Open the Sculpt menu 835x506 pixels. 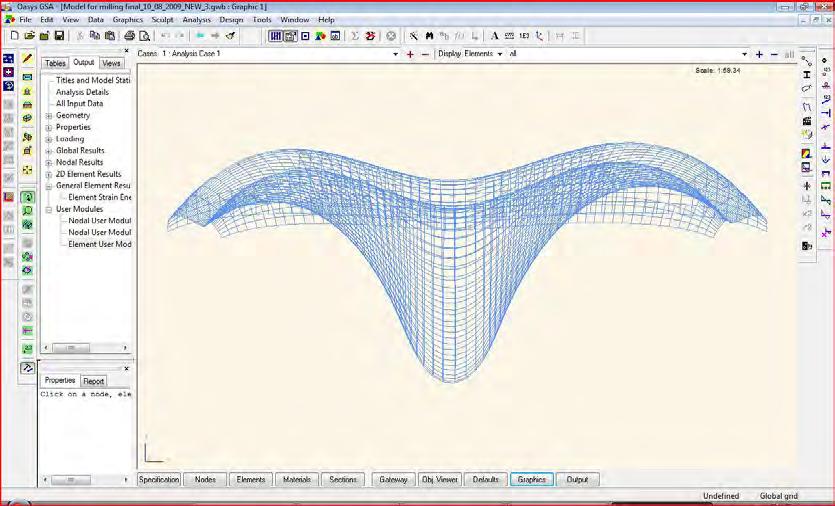click(162, 19)
